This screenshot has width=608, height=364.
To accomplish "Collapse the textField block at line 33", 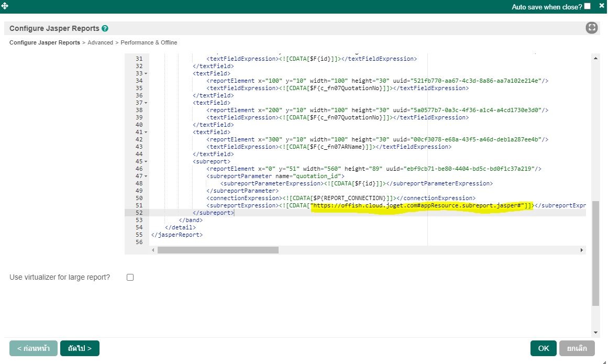I will (x=146, y=73).
